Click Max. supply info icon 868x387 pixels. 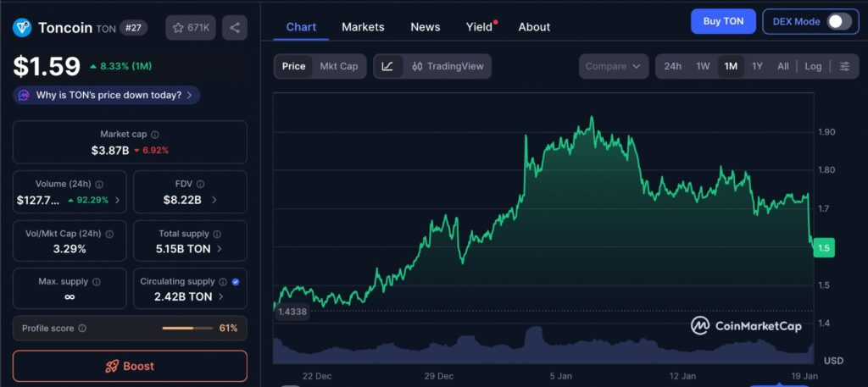[97, 282]
